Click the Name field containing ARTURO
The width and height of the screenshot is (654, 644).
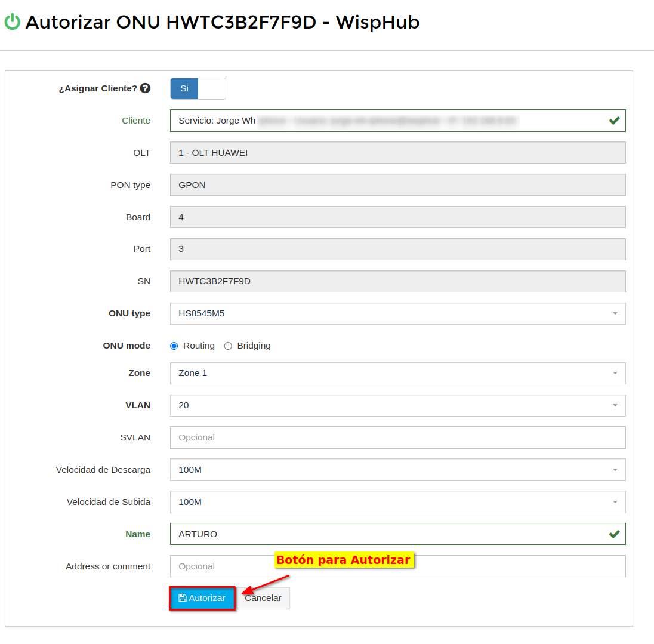[397, 534]
